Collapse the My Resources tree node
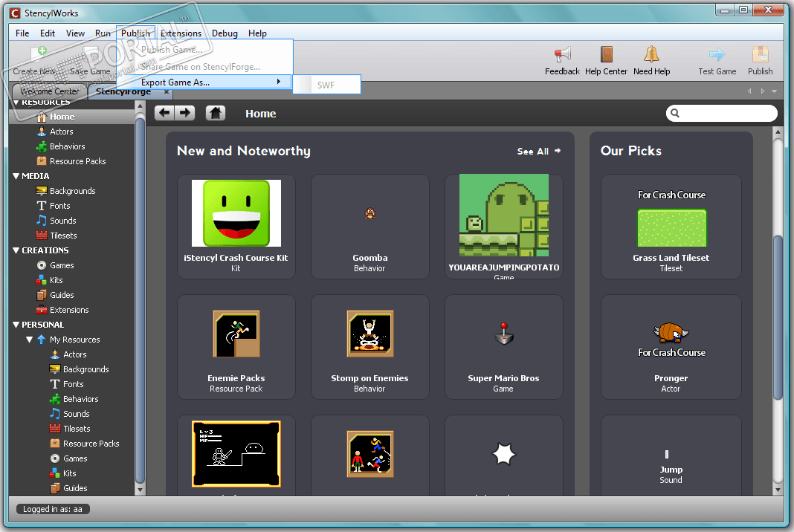 pos(30,340)
